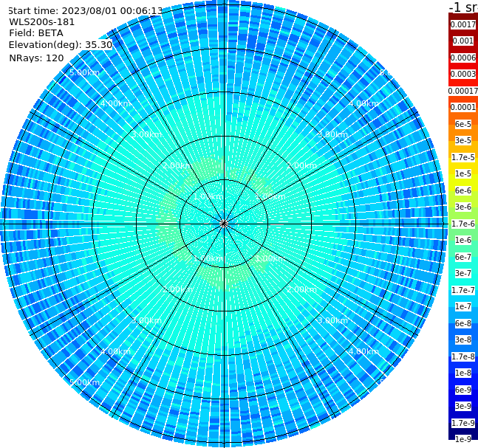Click the 1e-5 color bar tick label
Screen dimensions: 478x448
coord(463,173)
